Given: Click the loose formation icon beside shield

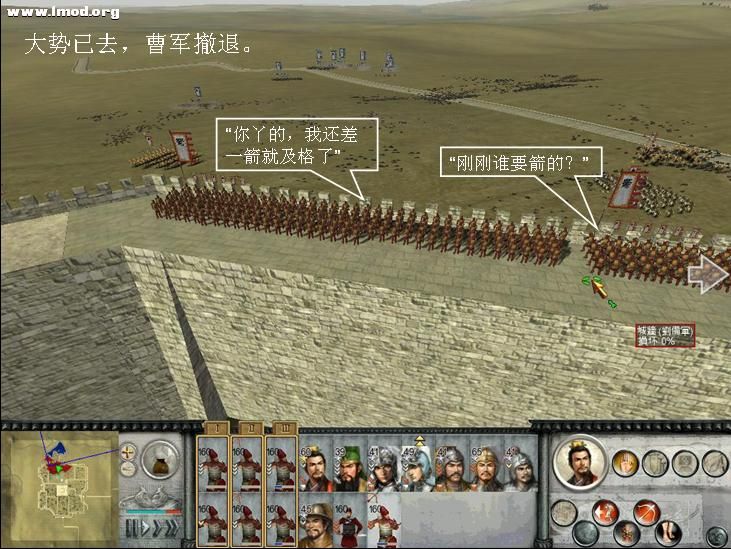Looking at the screenshot, I should point(686,463).
